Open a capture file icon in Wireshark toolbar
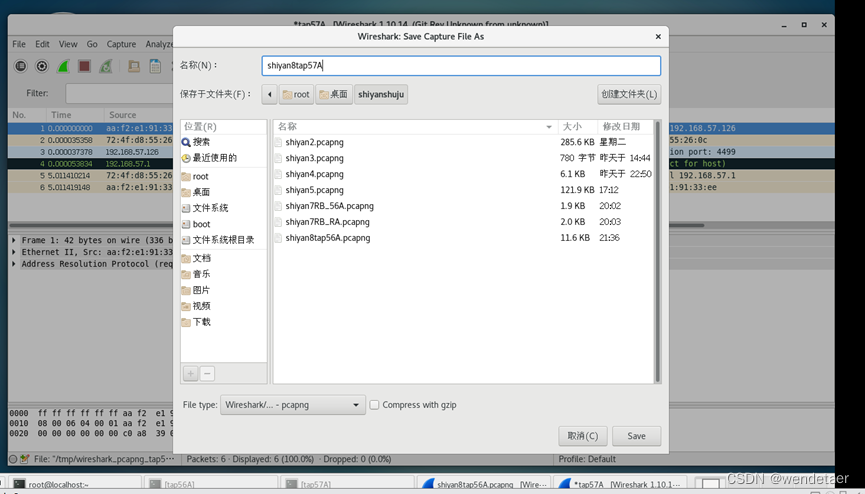The width and height of the screenshot is (865, 494). [x=134, y=66]
